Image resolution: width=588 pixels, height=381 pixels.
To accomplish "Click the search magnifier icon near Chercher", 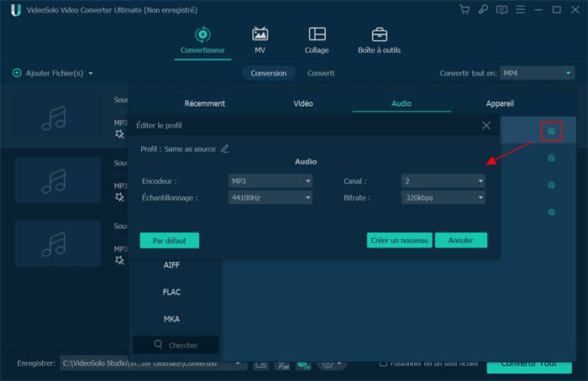I will point(158,344).
